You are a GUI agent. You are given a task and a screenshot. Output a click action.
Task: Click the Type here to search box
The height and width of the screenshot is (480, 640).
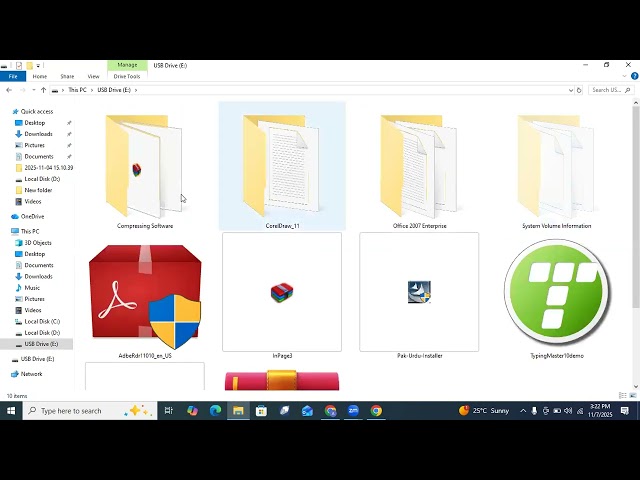[x=90, y=411]
